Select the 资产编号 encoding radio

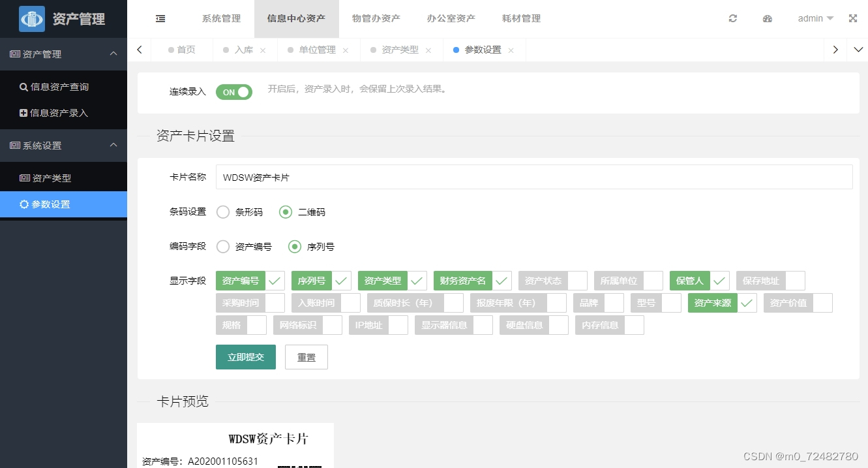click(x=245, y=247)
